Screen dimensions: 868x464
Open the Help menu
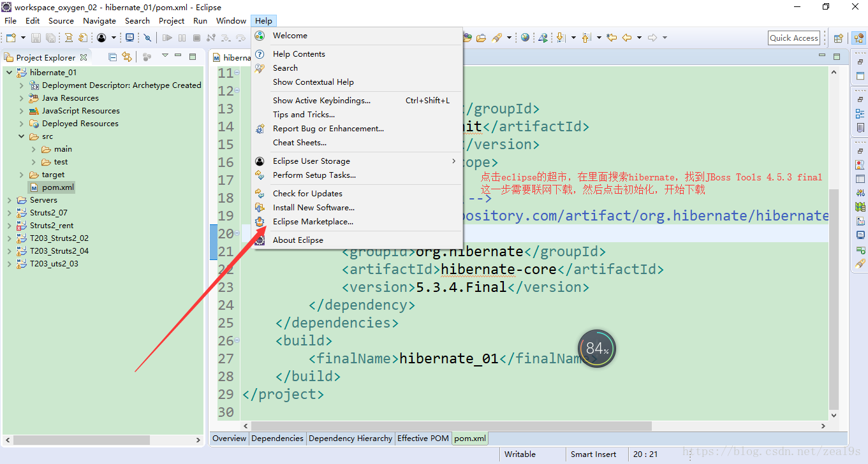click(x=263, y=21)
